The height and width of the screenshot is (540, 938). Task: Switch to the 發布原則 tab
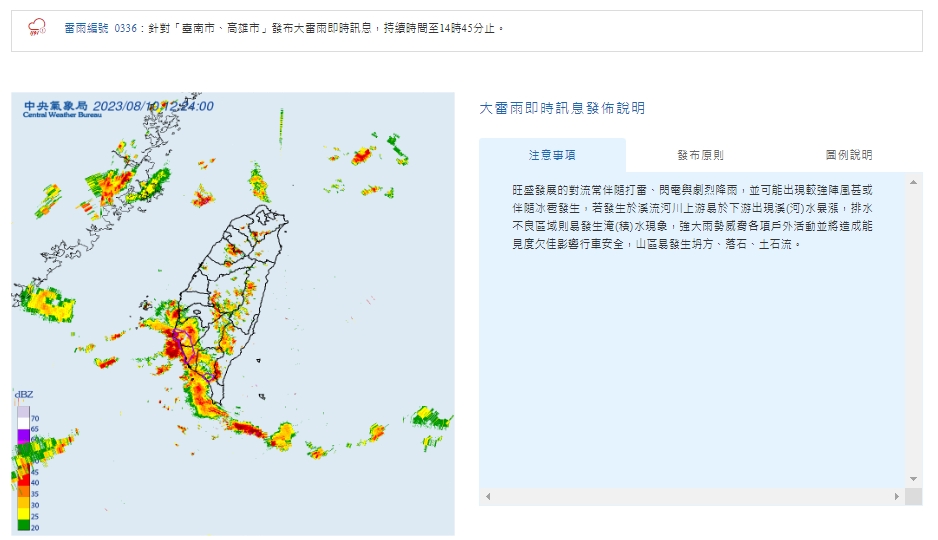700,155
